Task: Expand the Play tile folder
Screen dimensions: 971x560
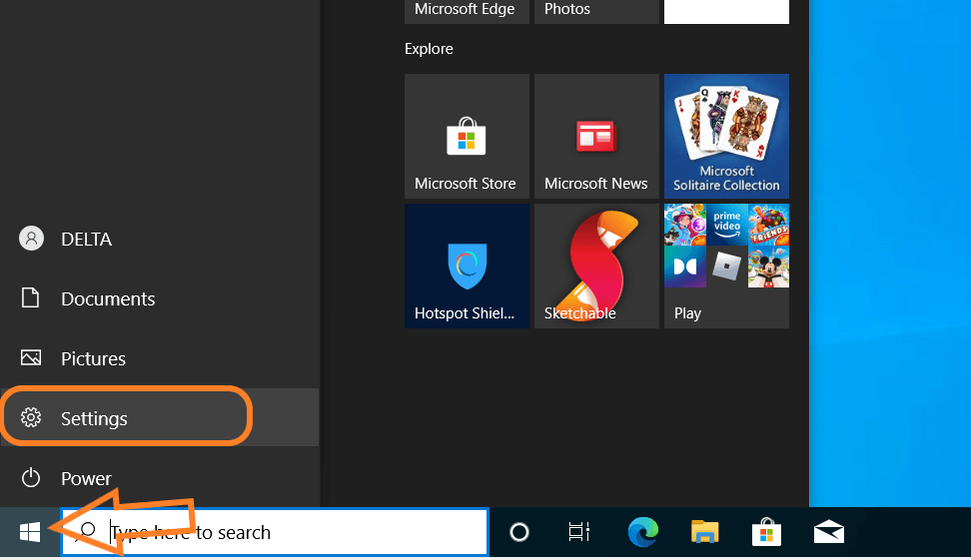Action: tap(726, 266)
